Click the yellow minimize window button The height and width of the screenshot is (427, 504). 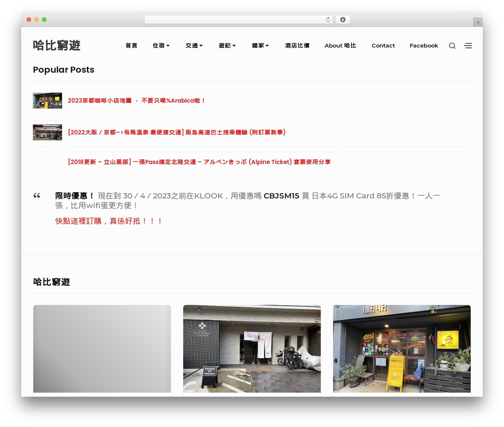[36, 20]
